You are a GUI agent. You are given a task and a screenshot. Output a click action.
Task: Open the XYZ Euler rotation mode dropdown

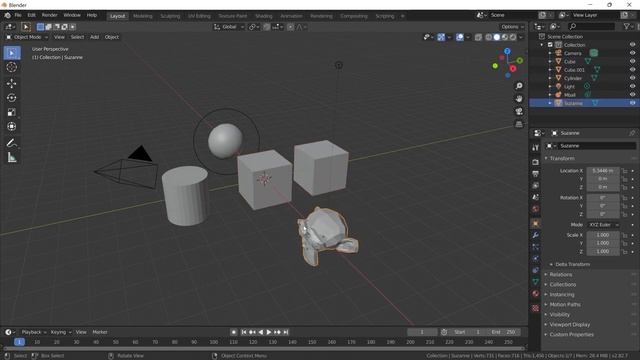(x=603, y=225)
